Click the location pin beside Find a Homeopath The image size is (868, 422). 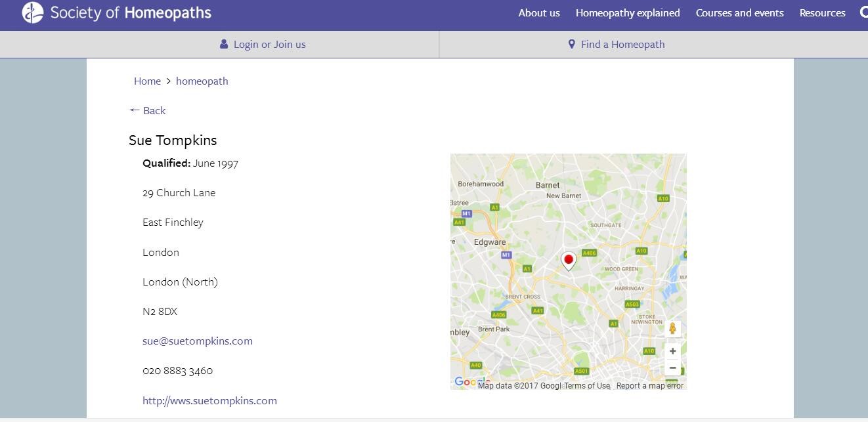[571, 45]
